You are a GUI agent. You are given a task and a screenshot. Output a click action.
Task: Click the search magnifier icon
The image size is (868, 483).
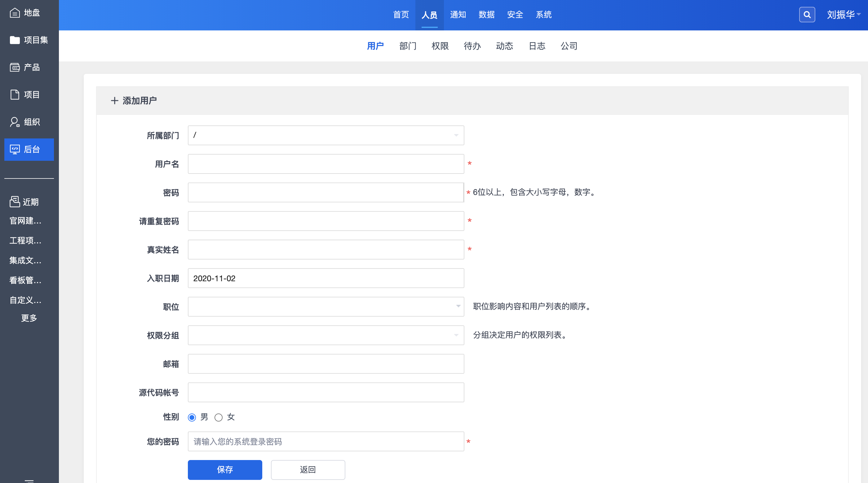tap(807, 15)
